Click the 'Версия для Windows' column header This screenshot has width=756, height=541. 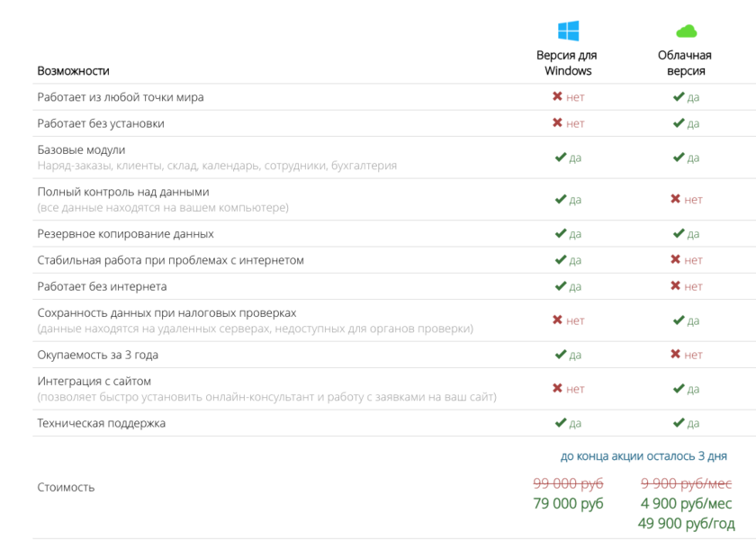pyautogui.click(x=568, y=63)
